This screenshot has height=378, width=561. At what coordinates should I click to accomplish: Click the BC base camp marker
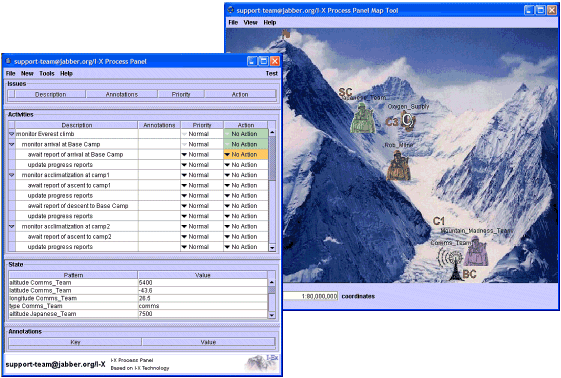[x=469, y=274]
